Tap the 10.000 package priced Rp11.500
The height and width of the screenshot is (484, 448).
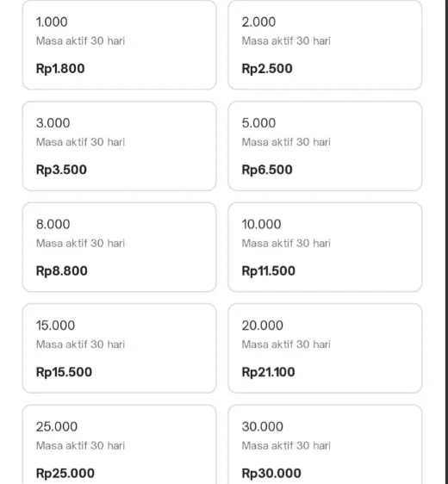point(325,247)
